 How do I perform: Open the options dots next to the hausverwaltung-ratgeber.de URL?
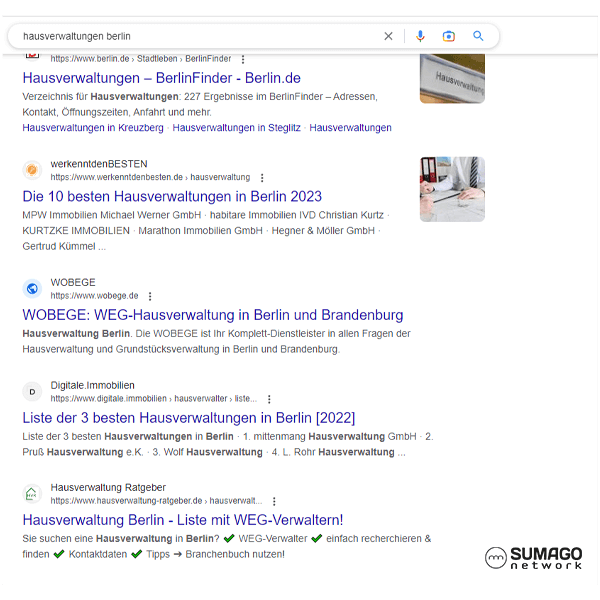274,501
